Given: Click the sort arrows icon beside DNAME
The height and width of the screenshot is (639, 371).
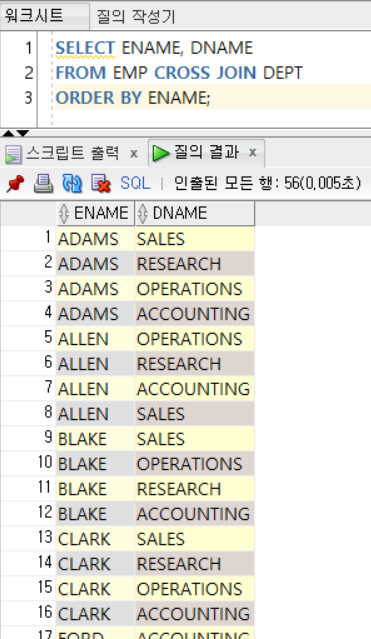Looking at the screenshot, I should click(142, 213).
